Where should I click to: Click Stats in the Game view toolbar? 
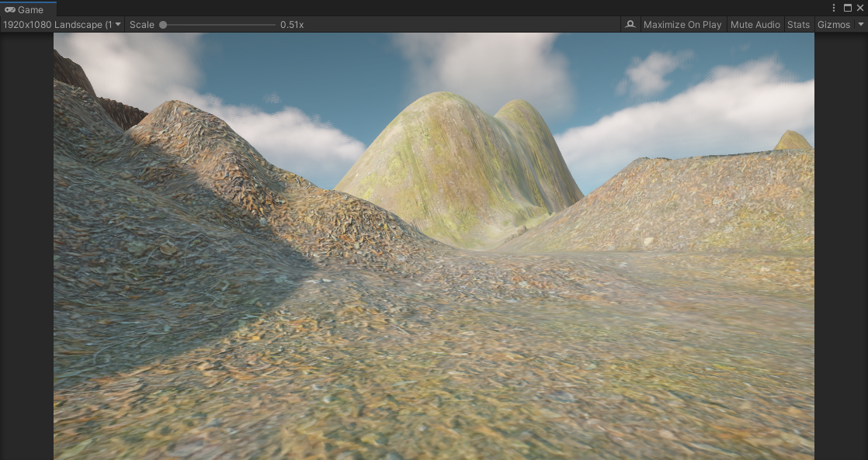(x=798, y=24)
